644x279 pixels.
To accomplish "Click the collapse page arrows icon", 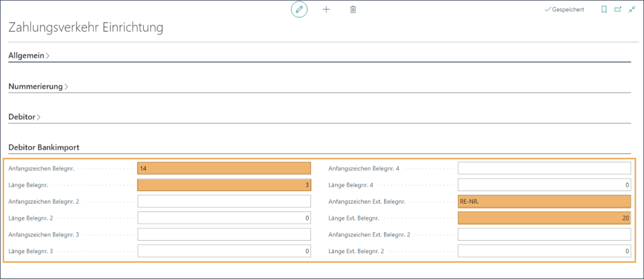I will tap(631, 9).
